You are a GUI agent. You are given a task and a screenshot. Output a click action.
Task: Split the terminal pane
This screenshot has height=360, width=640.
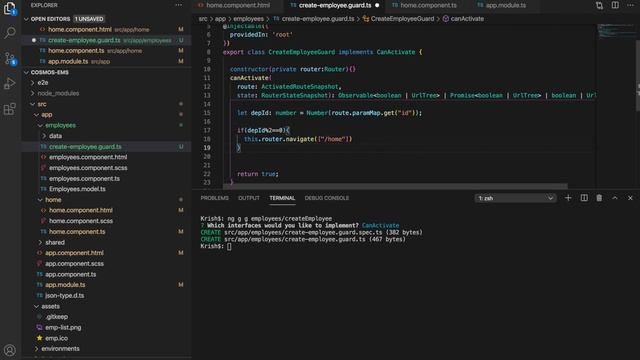(x=584, y=198)
